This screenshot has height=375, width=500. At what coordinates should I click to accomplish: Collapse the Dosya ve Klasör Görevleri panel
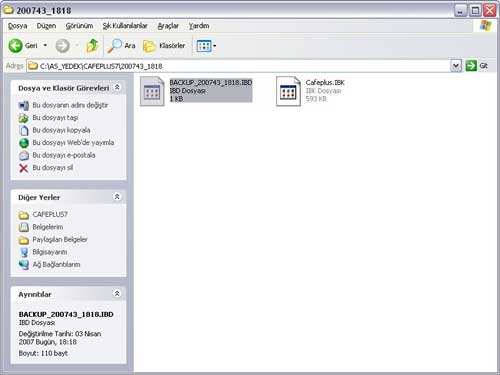(117, 87)
